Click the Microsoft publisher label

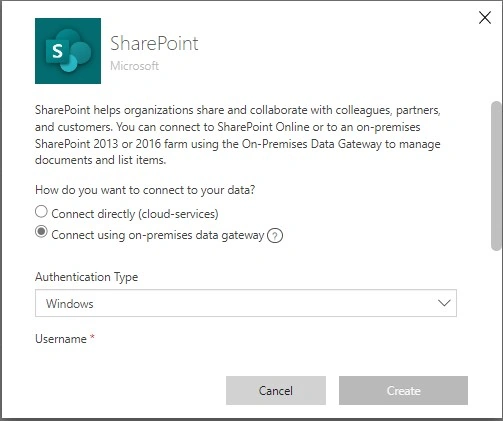[x=134, y=66]
